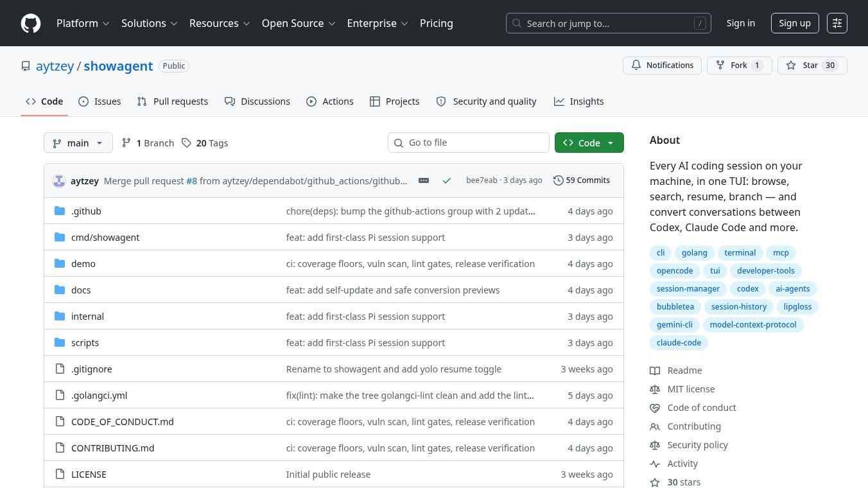Open the latest commit details ellipsis
The image size is (868, 488).
pos(424,180)
